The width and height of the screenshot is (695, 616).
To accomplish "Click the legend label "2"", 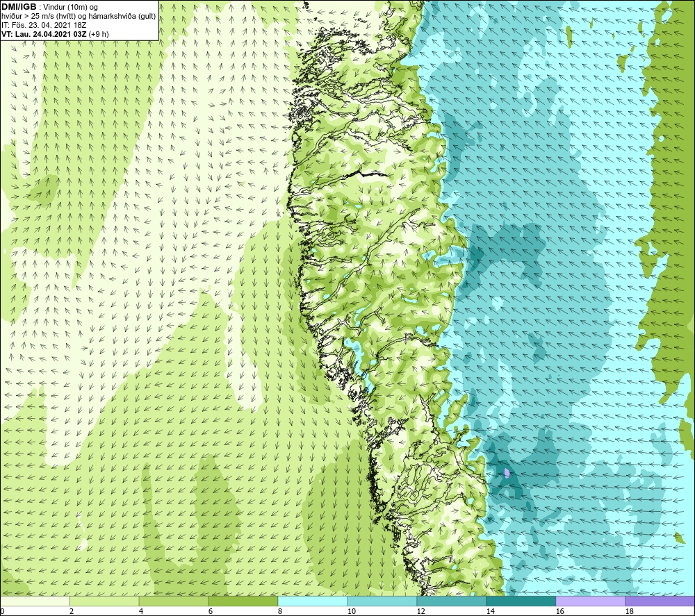I will coord(72,612).
